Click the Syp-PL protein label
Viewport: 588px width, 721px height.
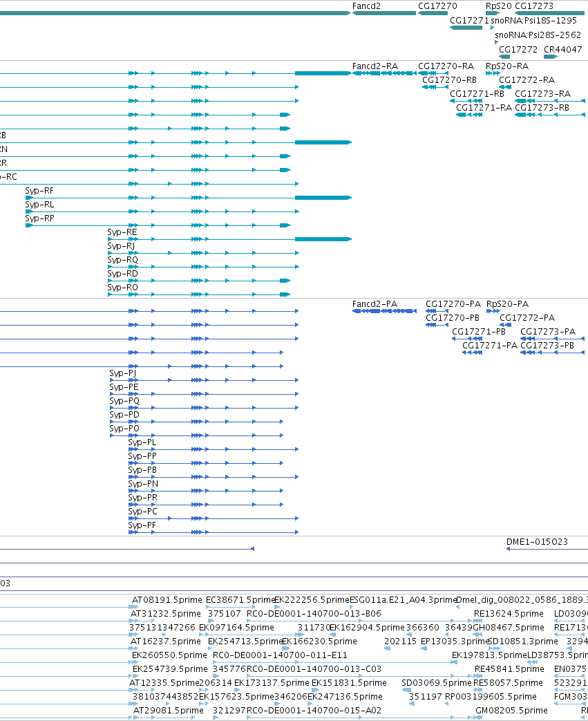pyautogui.click(x=142, y=442)
